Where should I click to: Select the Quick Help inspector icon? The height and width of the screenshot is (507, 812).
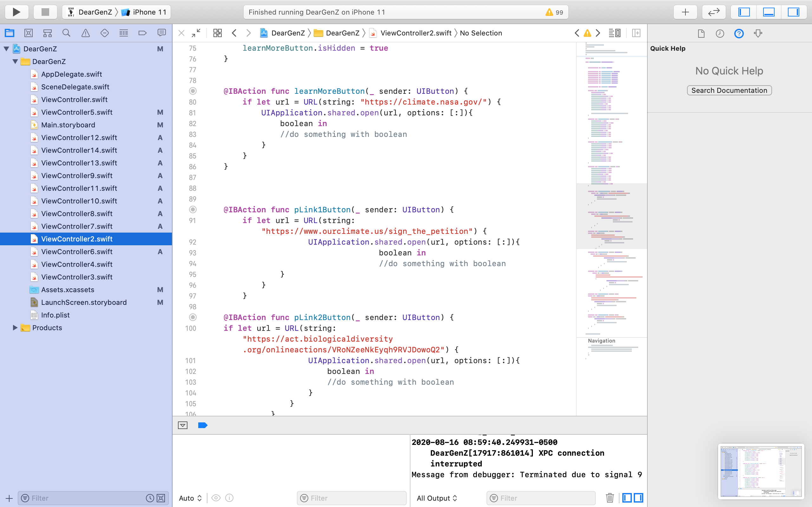(738, 33)
